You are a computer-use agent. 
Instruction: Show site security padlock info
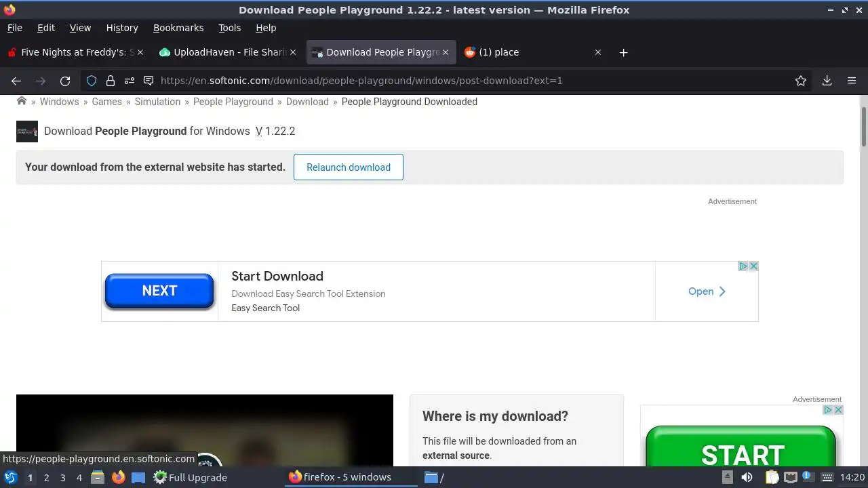coord(111,81)
